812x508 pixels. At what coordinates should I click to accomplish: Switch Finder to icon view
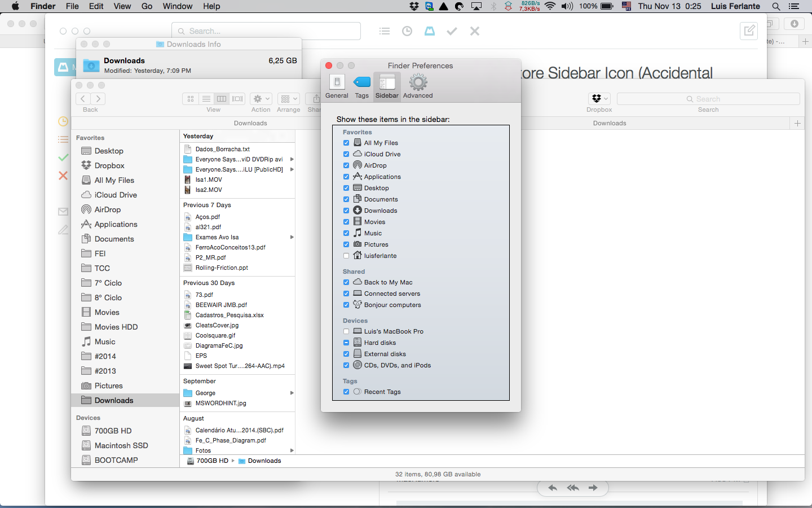point(191,99)
